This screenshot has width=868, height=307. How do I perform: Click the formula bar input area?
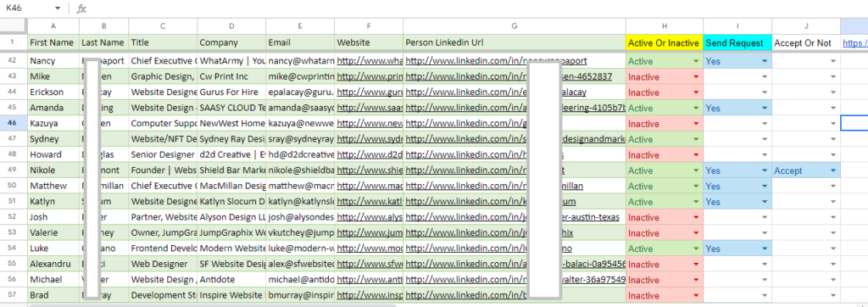click(x=476, y=8)
